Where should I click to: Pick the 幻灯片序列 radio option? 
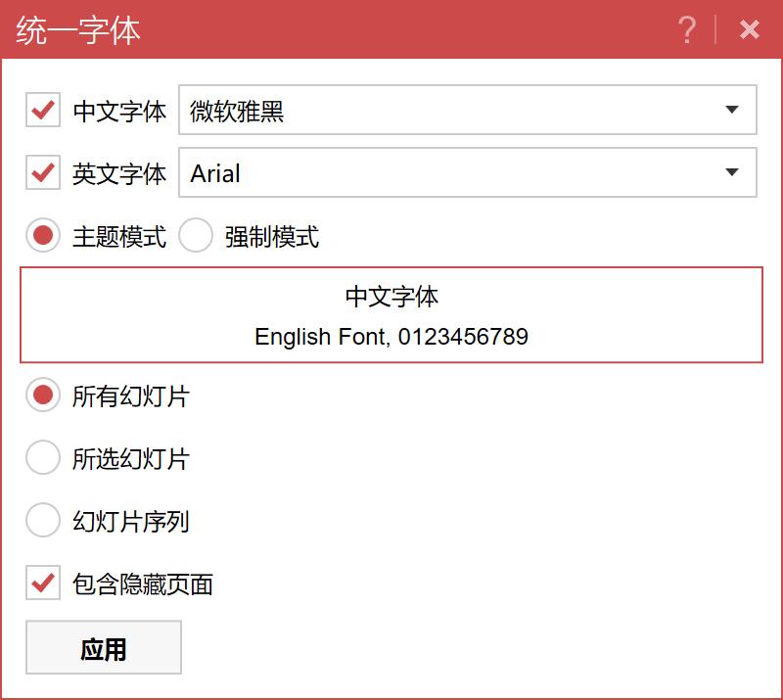tap(43, 521)
